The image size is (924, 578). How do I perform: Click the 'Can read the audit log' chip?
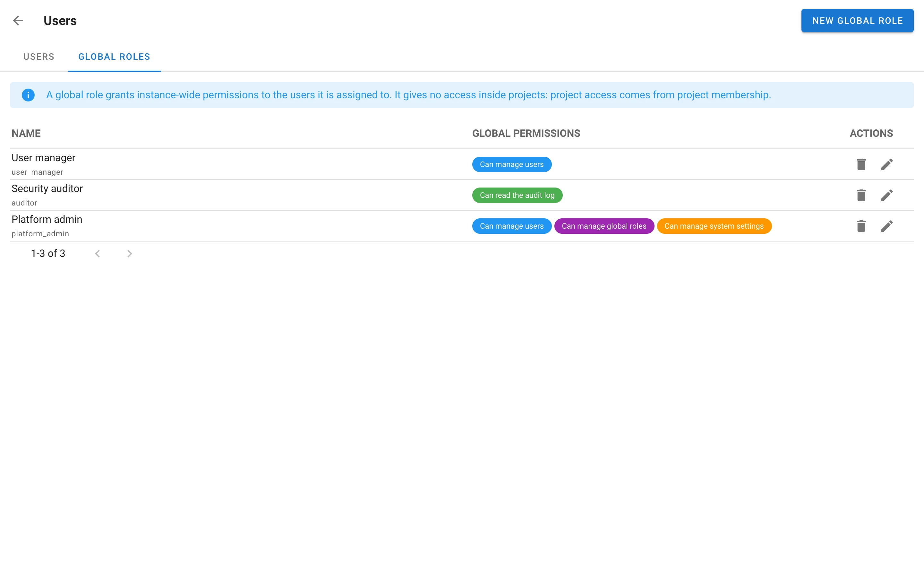[x=517, y=195]
